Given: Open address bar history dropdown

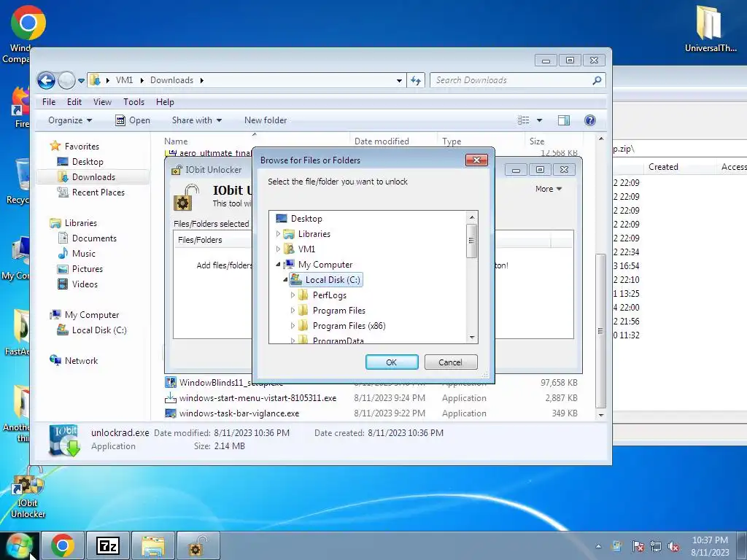Looking at the screenshot, I should point(399,80).
